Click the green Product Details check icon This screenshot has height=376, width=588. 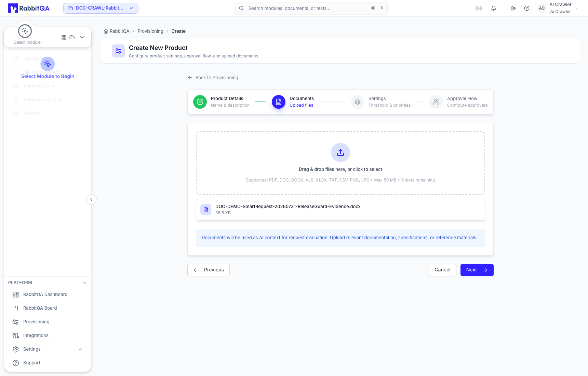(x=200, y=102)
